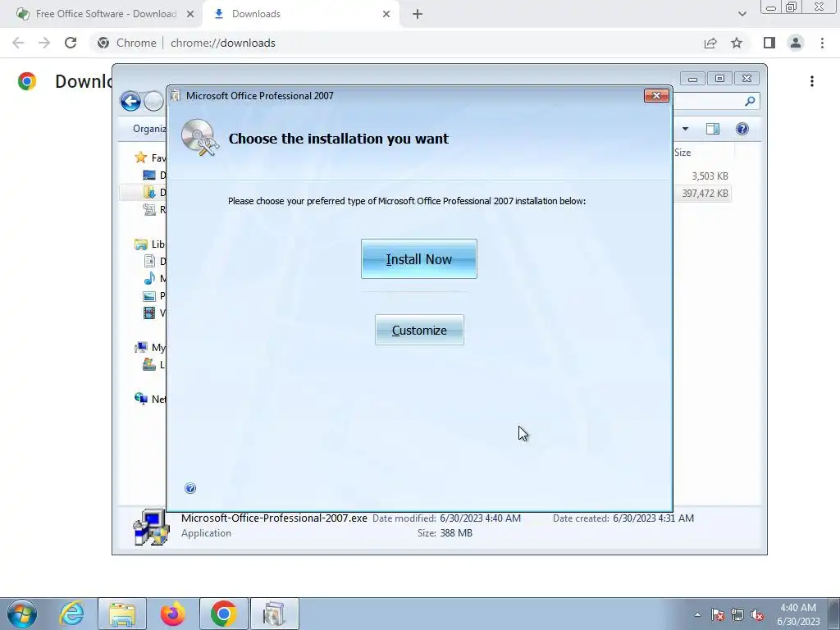Open the Windows Start button

22,614
